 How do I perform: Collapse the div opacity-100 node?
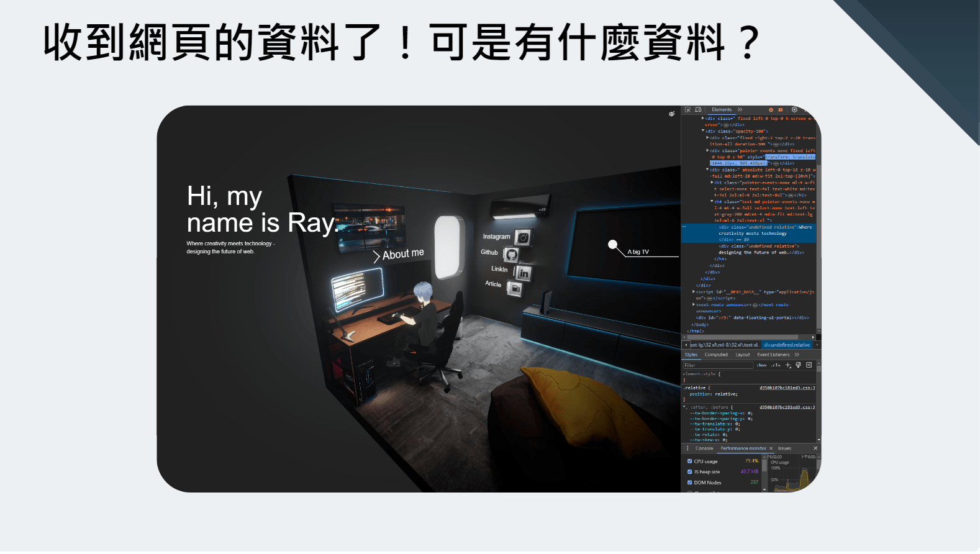click(703, 131)
